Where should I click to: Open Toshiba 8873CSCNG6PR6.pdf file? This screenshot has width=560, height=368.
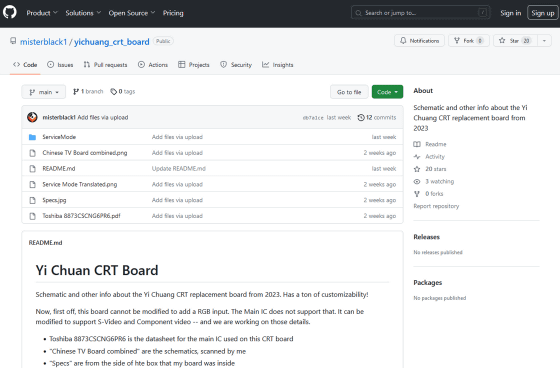(81, 215)
